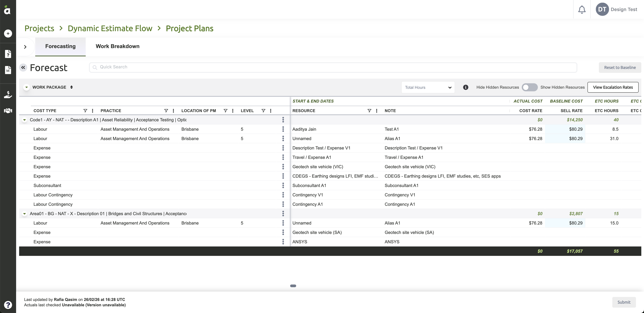Toggle the Show Hidden Resources switch
Screen dimensions: 644x313
coord(529,87)
